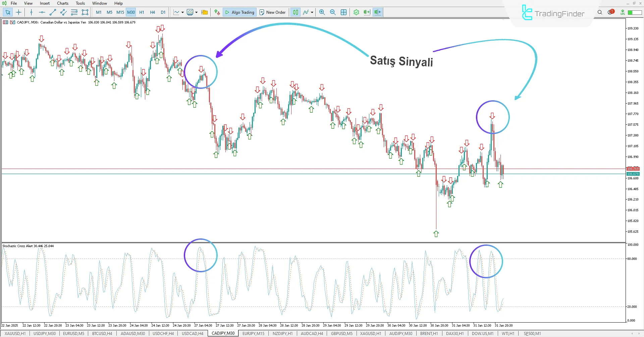Image resolution: width=644 pixels, height=337 pixels.
Task: Zoom in on the chart
Action: tap(322, 12)
